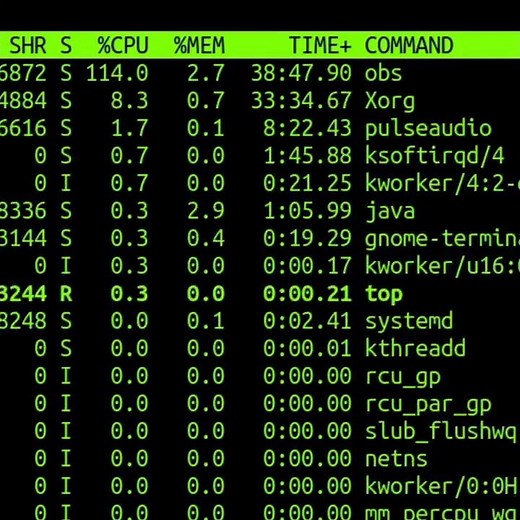Screen dimensions: 520x520
Task: Click the 0.1 memory value for systemd
Action: coord(206,321)
